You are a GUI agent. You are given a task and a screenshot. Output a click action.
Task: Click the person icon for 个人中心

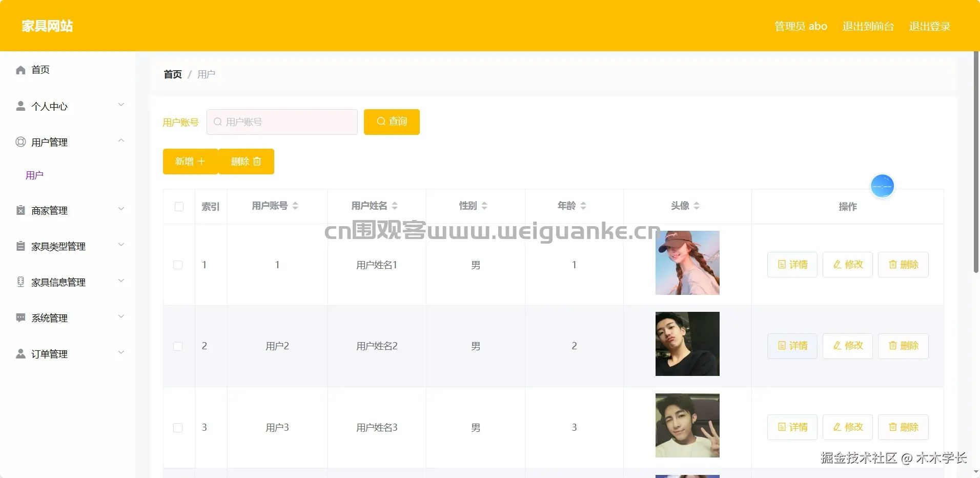pos(21,106)
